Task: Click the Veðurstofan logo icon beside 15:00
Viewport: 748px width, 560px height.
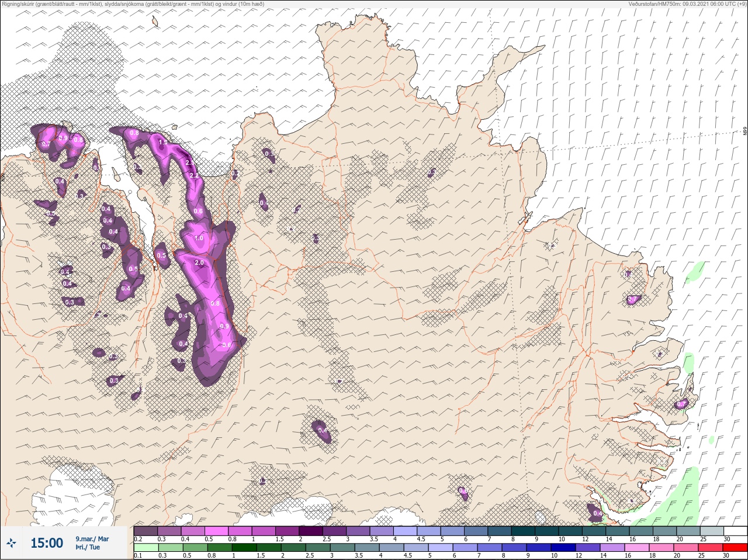Action: pos(11,544)
